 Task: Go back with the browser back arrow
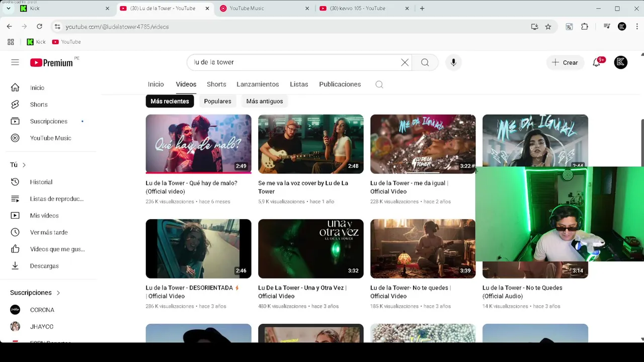pyautogui.click(x=9, y=27)
